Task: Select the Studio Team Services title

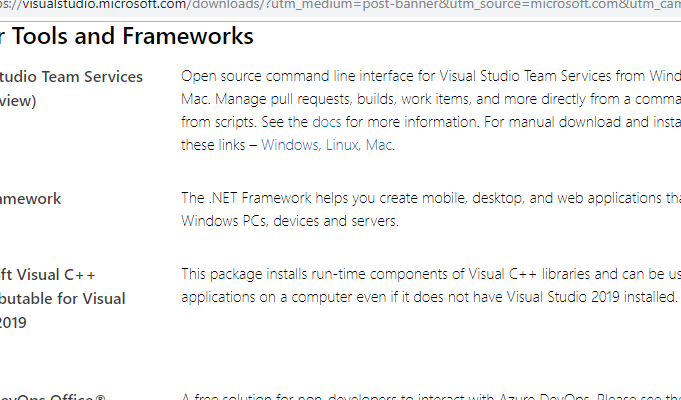Action: [71, 77]
